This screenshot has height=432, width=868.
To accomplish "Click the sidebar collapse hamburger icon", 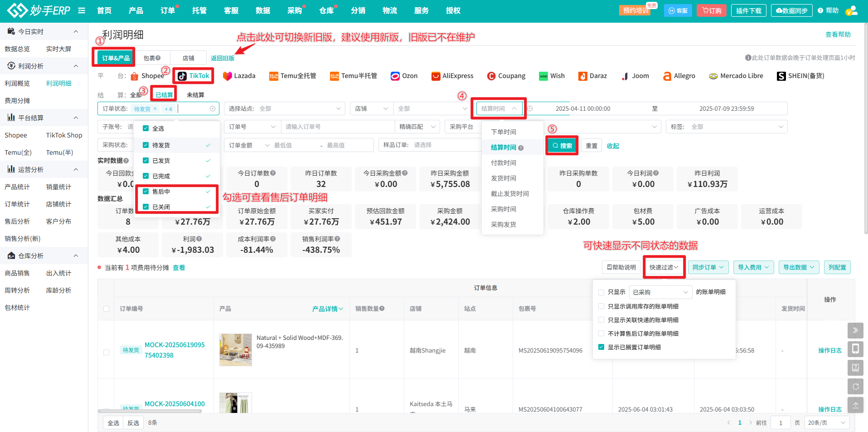I will tap(82, 10).
